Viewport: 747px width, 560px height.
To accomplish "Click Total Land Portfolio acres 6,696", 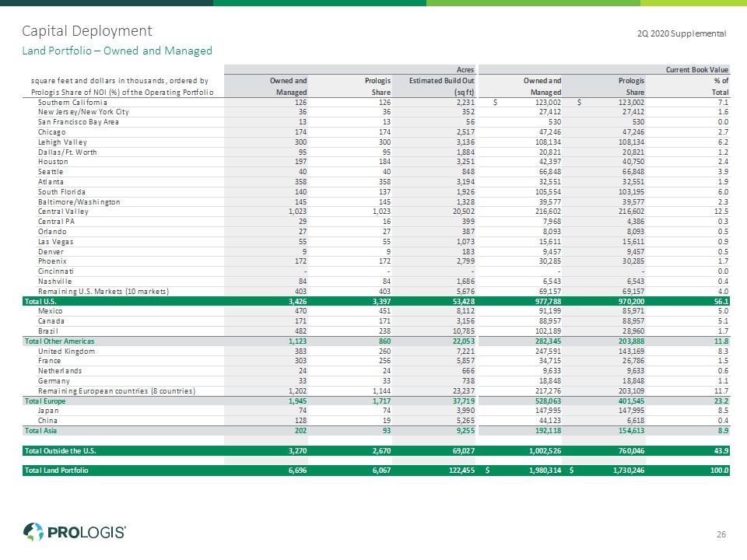I will pyautogui.click(x=298, y=471).
